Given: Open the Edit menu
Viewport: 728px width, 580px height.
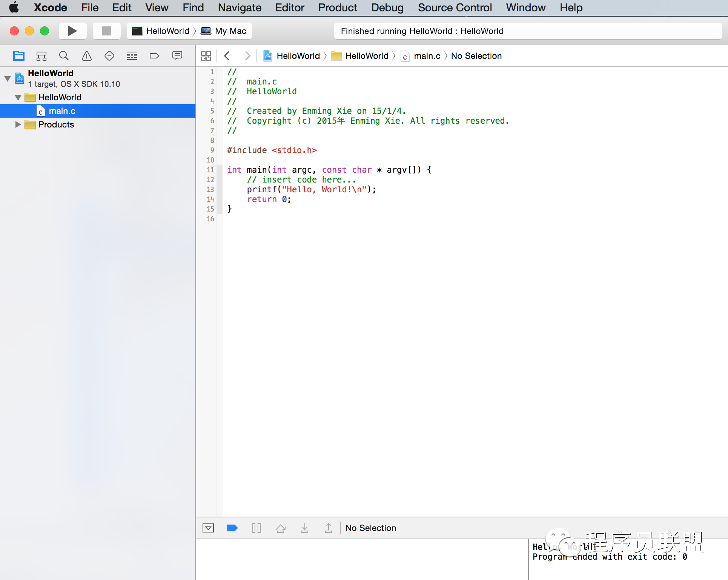Looking at the screenshot, I should coord(122,8).
